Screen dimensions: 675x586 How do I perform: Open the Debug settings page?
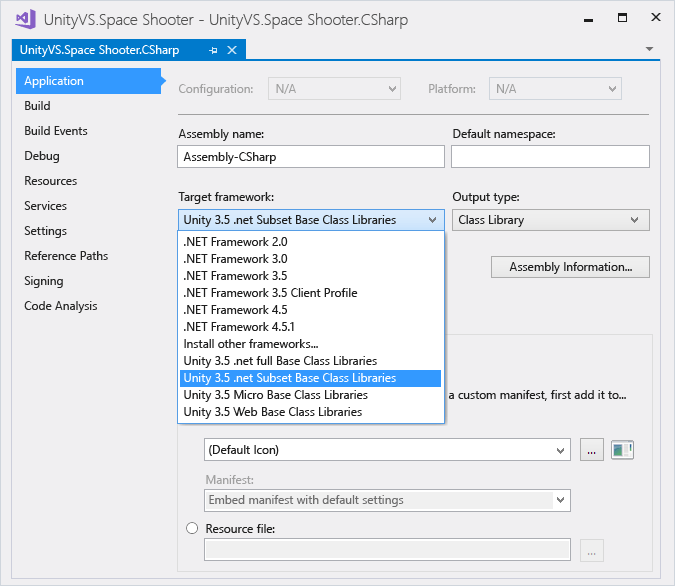click(x=42, y=156)
